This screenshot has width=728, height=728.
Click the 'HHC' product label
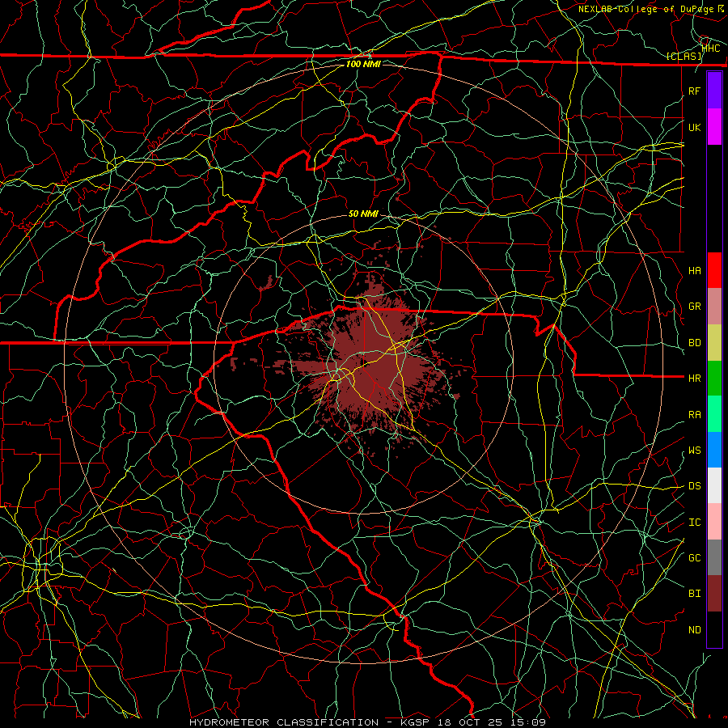pyautogui.click(x=711, y=48)
